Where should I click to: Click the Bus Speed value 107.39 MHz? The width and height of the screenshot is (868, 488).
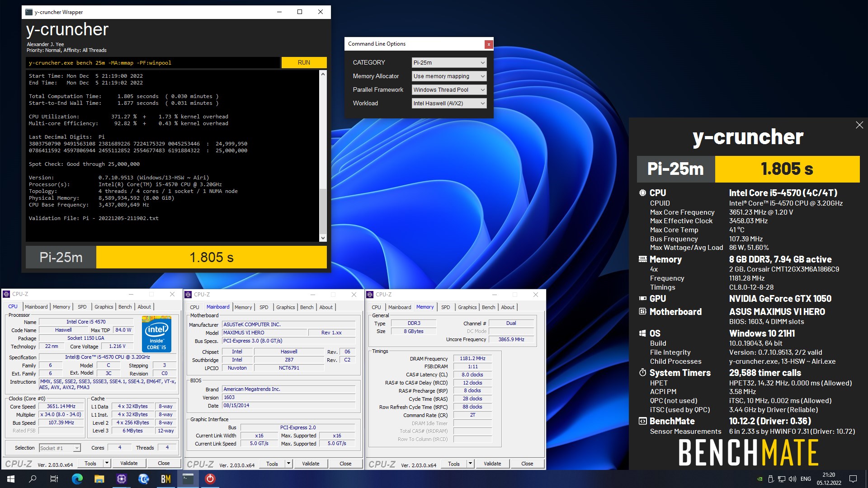(61, 423)
